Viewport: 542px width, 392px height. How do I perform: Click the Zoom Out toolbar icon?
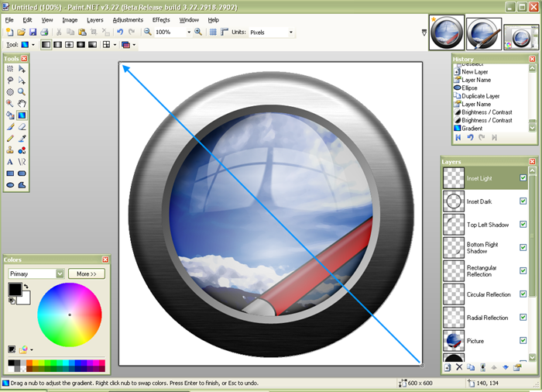pyautogui.click(x=148, y=33)
